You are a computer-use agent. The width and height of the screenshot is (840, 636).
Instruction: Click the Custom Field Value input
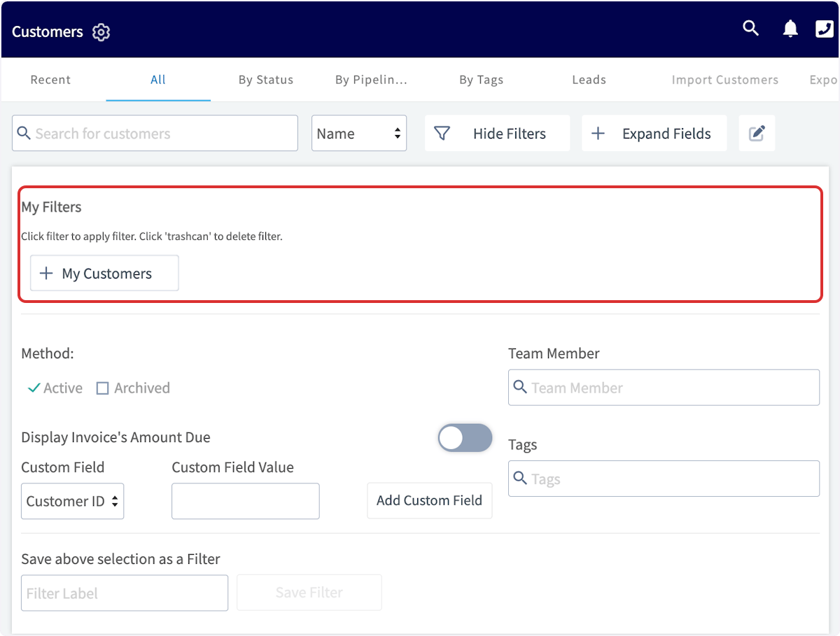click(246, 501)
